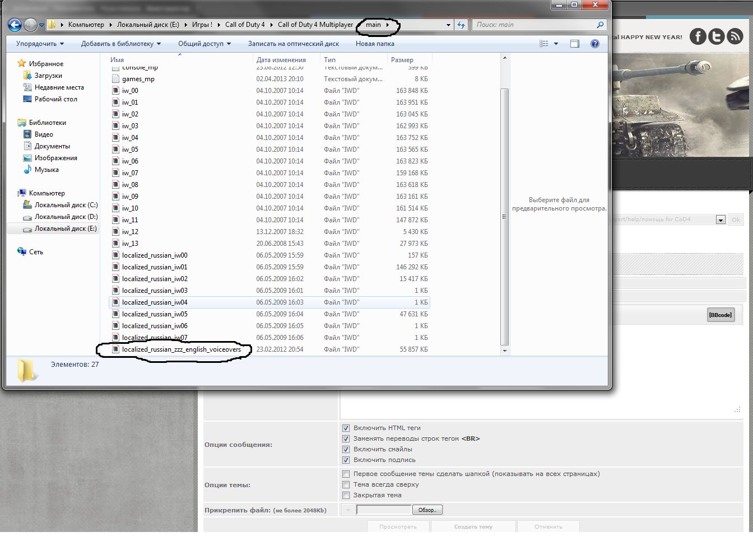753x560 pixels.
Task: Change view with the view mode icon
Action: click(x=544, y=44)
